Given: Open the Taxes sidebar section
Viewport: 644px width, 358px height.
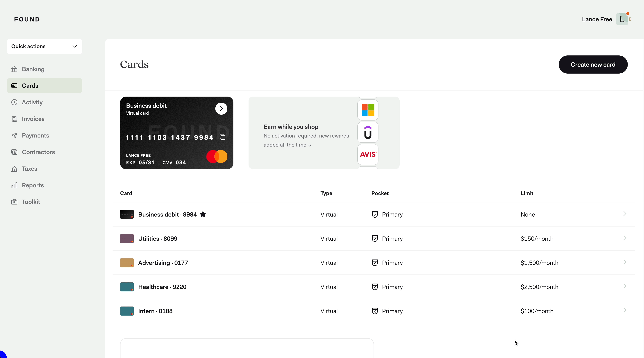Looking at the screenshot, I should point(29,169).
